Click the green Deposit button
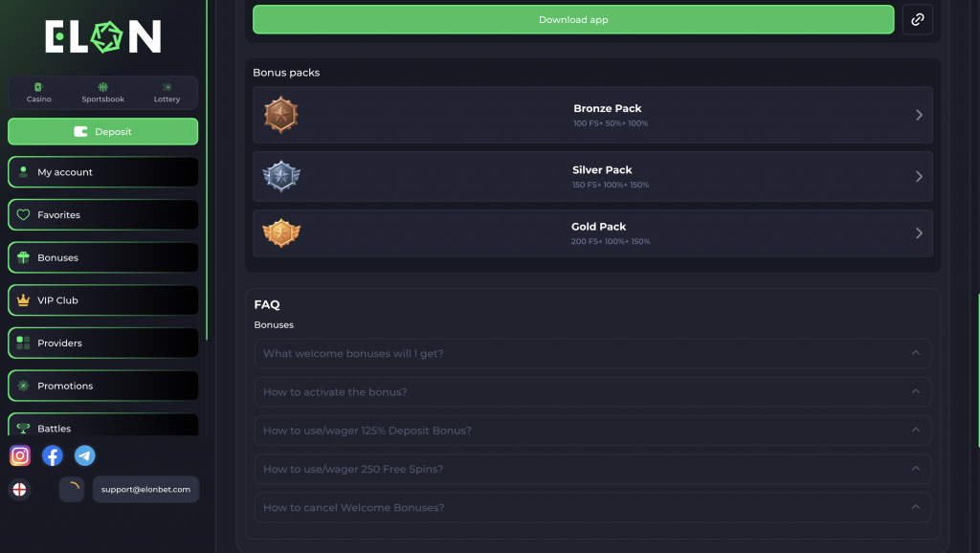 (103, 132)
